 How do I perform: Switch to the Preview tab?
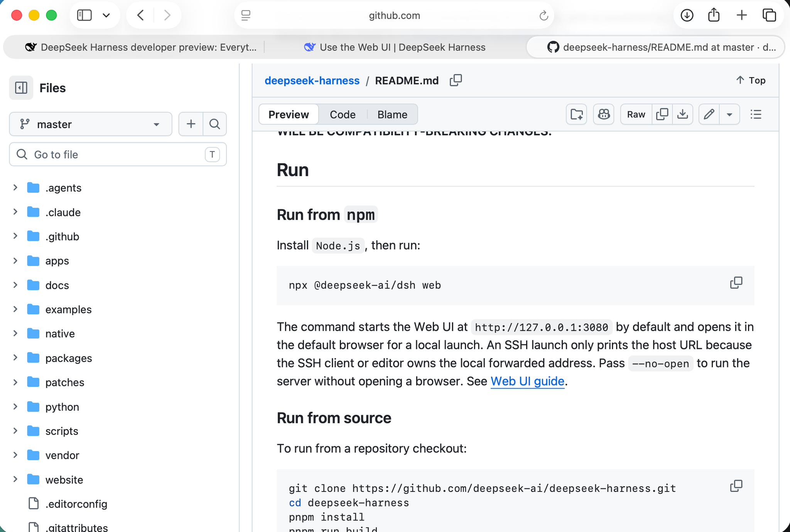289,114
